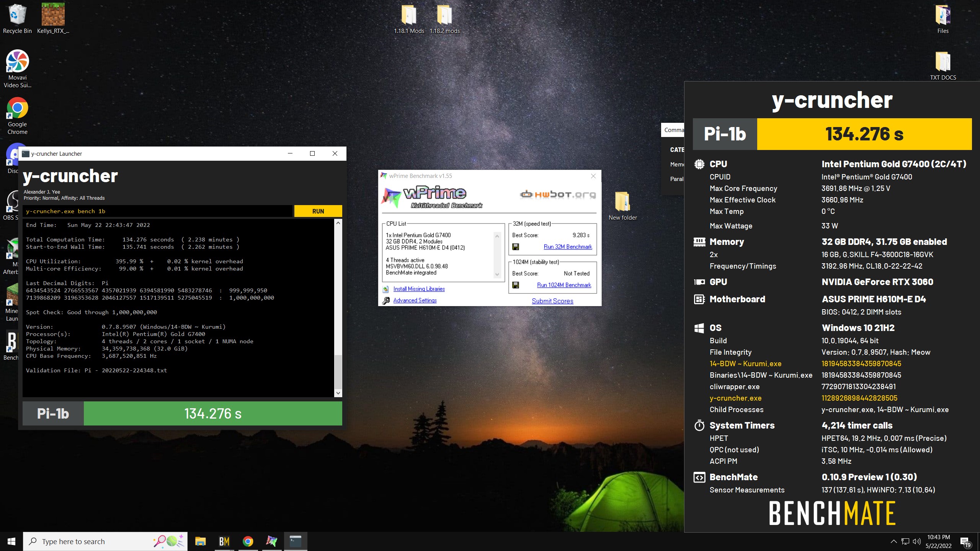The height and width of the screenshot is (551, 980).
Task: Click Run 32M Benchmark link
Action: [x=568, y=247]
